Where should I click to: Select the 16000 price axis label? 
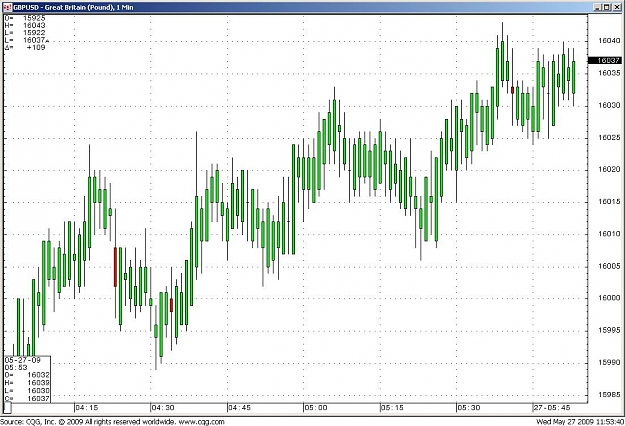tap(609, 298)
